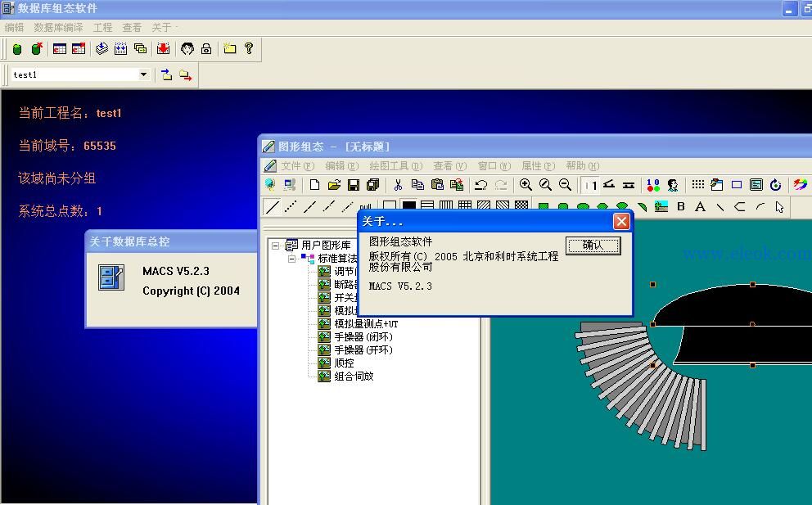Image resolution: width=812 pixels, height=505 pixels.
Task: Click the yellow question mark help icon
Action: [x=249, y=48]
